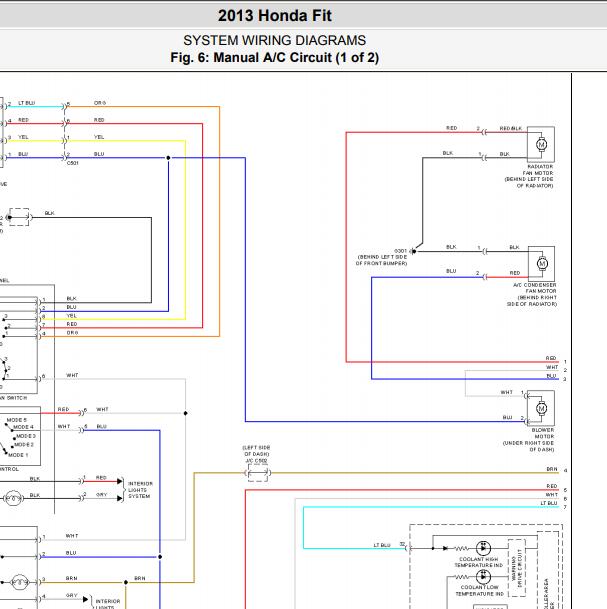Click the coolant low temperature indicator LED symbol
607x609 pixels.
click(x=483, y=577)
